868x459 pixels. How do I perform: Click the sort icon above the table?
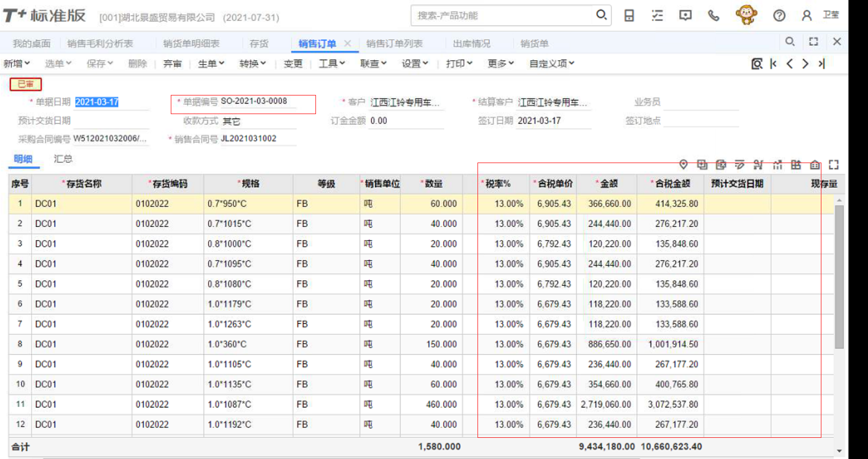pyautogui.click(x=758, y=164)
